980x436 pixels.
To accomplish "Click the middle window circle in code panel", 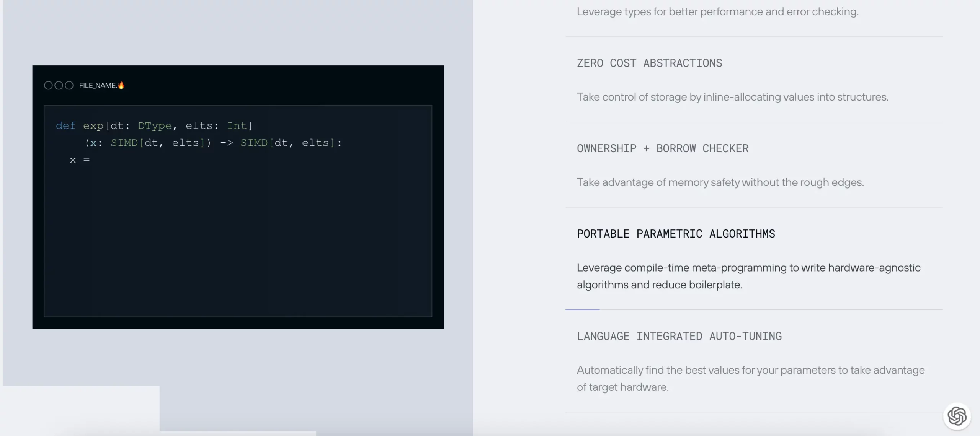I will 59,85.
